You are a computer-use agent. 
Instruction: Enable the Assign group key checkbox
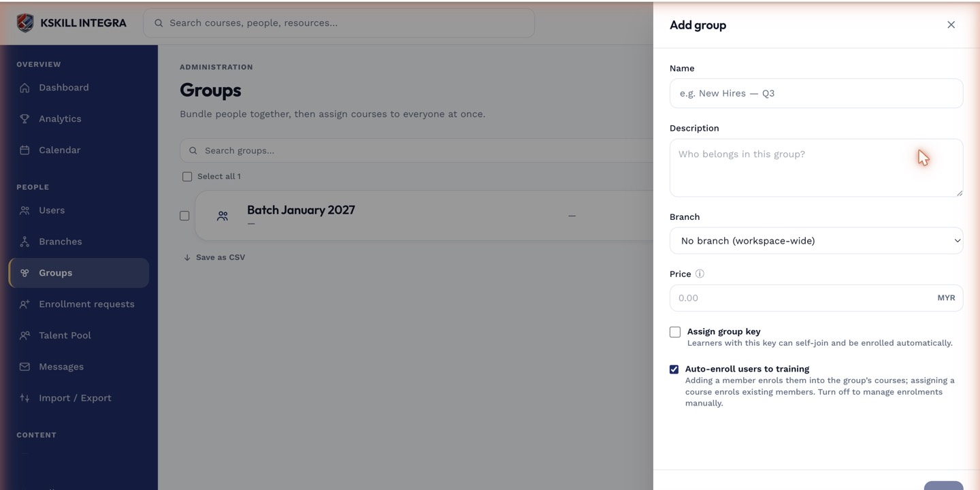(675, 332)
